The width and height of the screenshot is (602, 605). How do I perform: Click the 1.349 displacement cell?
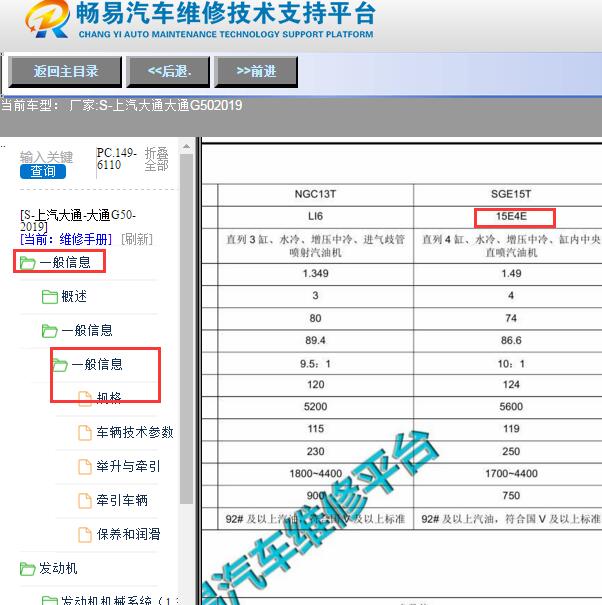315,274
